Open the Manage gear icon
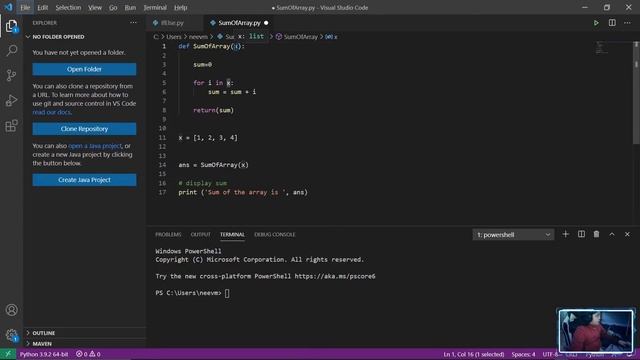The width and height of the screenshot is (640, 360). 11,336
